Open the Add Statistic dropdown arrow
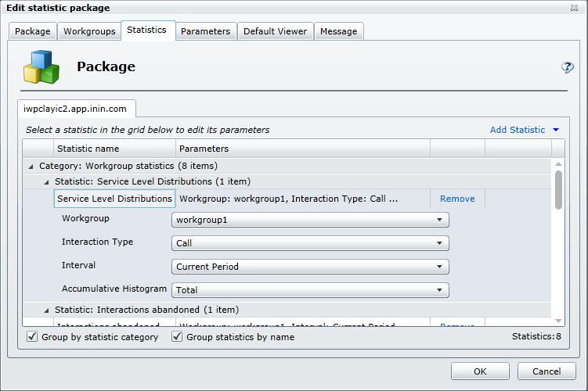This screenshot has width=588, height=391. point(555,130)
